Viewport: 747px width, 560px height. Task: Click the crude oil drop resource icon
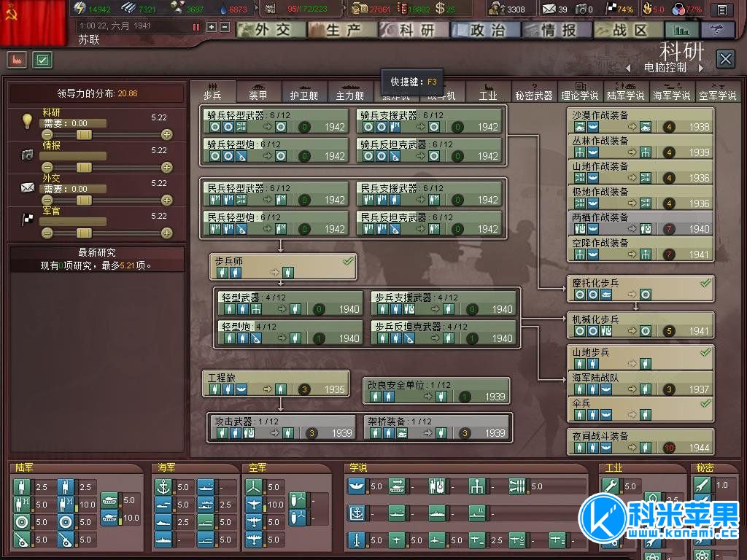pos(224,9)
